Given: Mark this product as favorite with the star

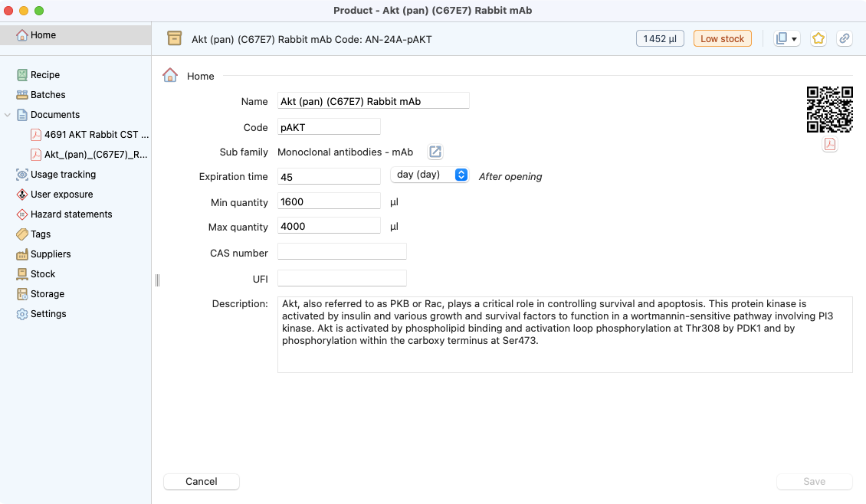Looking at the screenshot, I should point(818,38).
